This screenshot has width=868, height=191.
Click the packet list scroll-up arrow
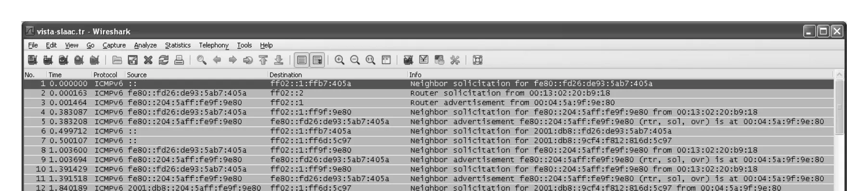coord(839,75)
